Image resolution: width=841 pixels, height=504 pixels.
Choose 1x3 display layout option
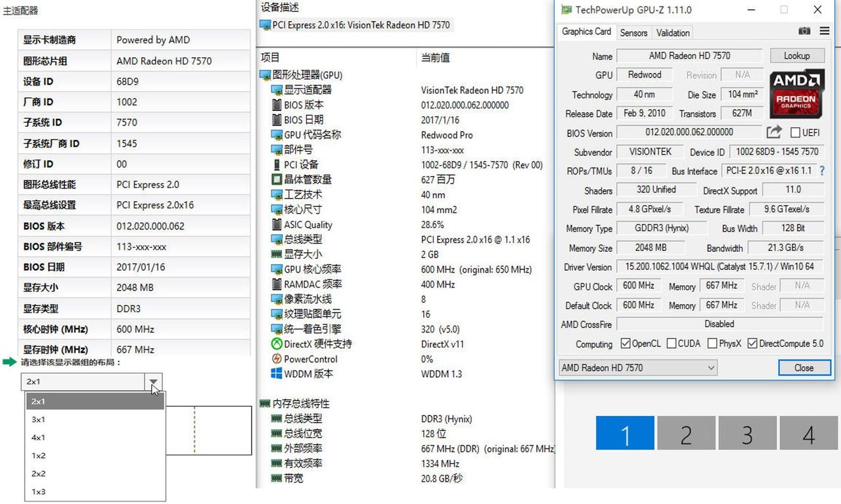tap(95, 492)
